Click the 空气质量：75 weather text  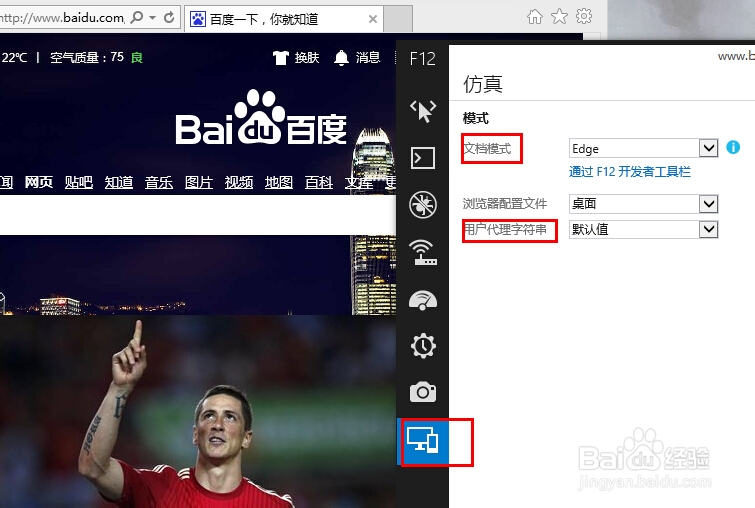coord(87,58)
